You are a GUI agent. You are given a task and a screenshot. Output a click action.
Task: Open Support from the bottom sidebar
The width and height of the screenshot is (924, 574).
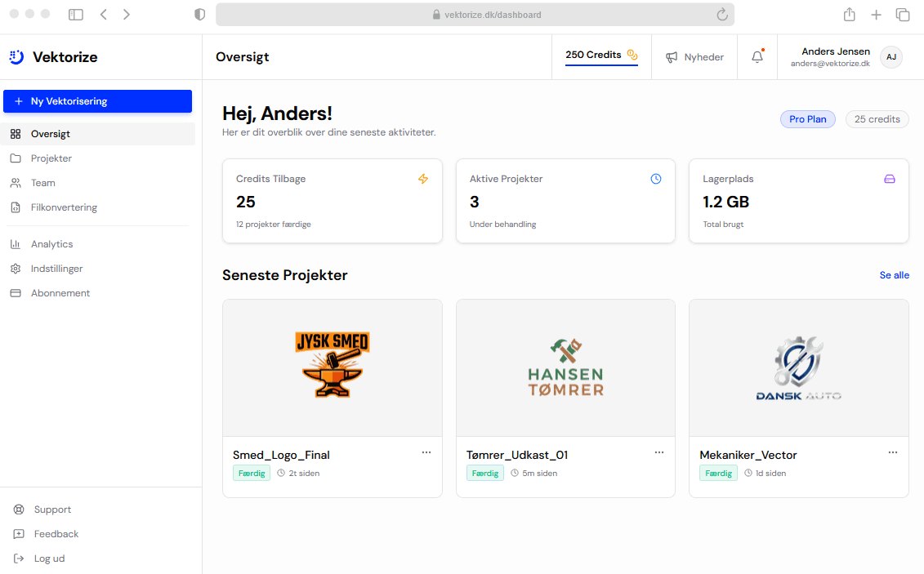point(51,509)
